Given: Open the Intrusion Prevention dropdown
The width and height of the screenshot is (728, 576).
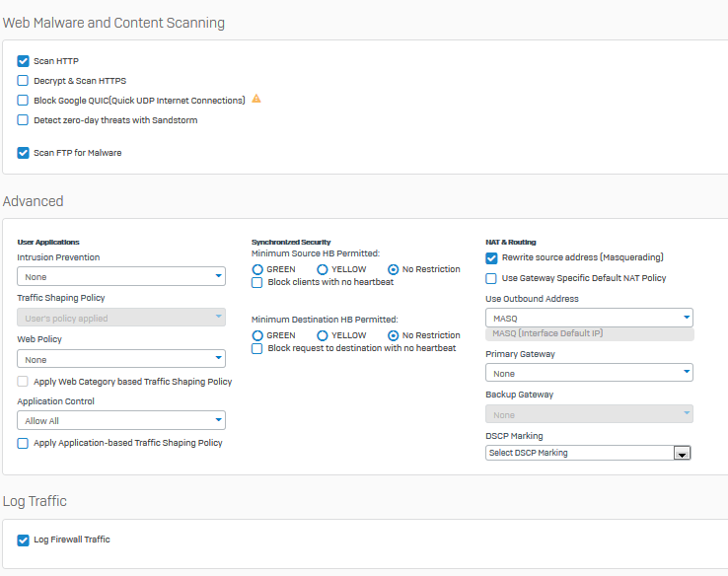Looking at the screenshot, I should point(121,277).
